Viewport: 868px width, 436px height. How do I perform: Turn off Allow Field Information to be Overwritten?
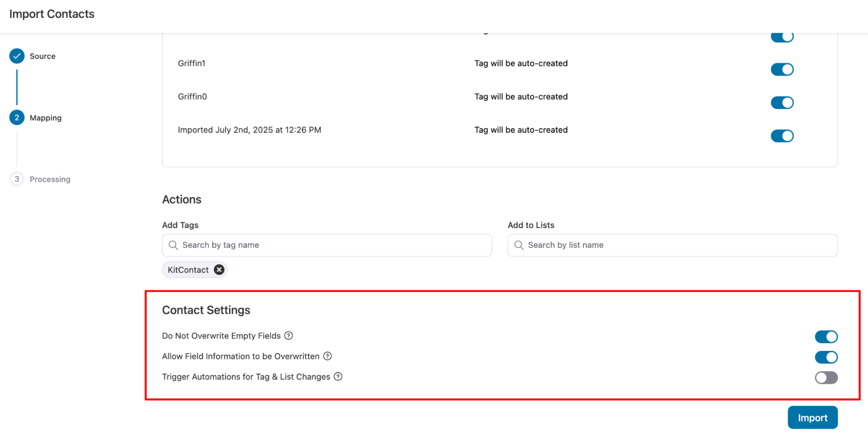[x=826, y=357]
